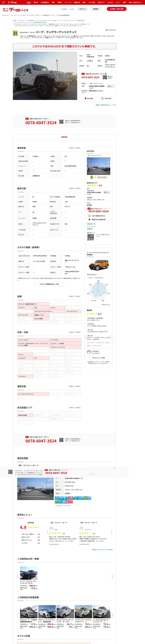Open 車買取・車査定相場をチェック link

[106, 105]
